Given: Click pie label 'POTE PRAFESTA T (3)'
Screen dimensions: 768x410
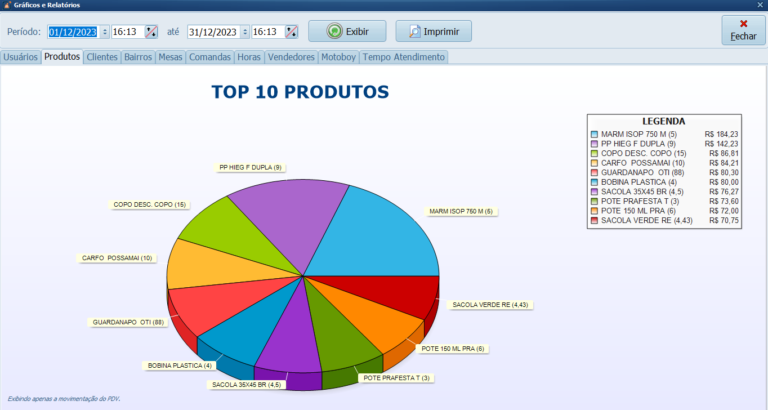Looking at the screenshot, I should (396, 378).
